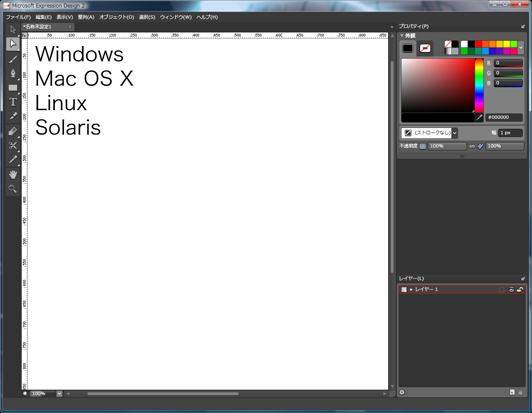The height and width of the screenshot is (413, 532).
Task: Pop out the Layers panel
Action: coord(523,279)
